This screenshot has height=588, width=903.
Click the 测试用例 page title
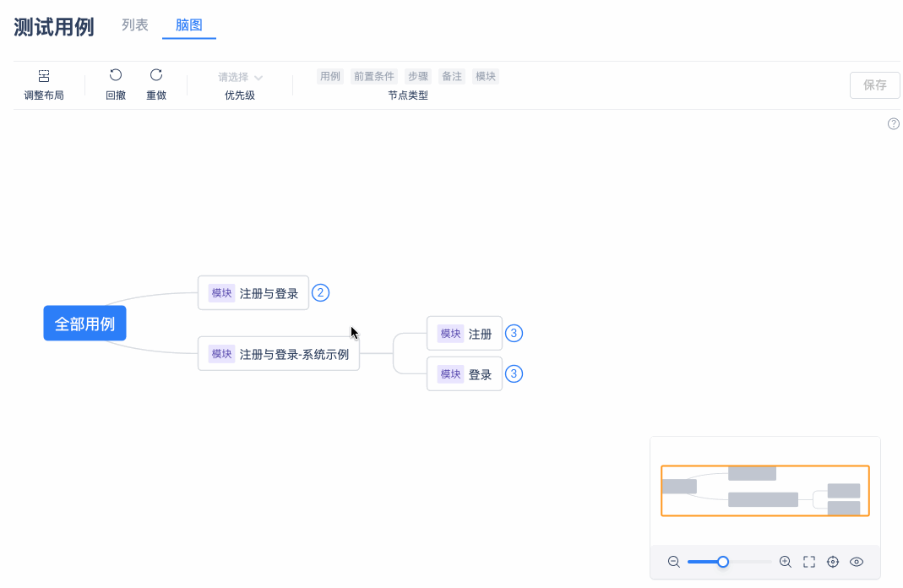tap(54, 27)
